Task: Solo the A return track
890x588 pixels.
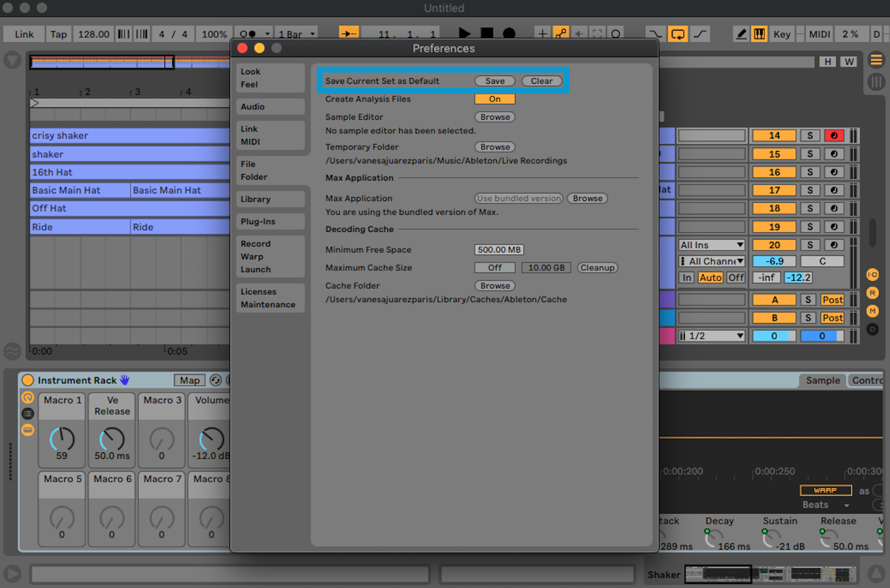Action: click(x=808, y=299)
